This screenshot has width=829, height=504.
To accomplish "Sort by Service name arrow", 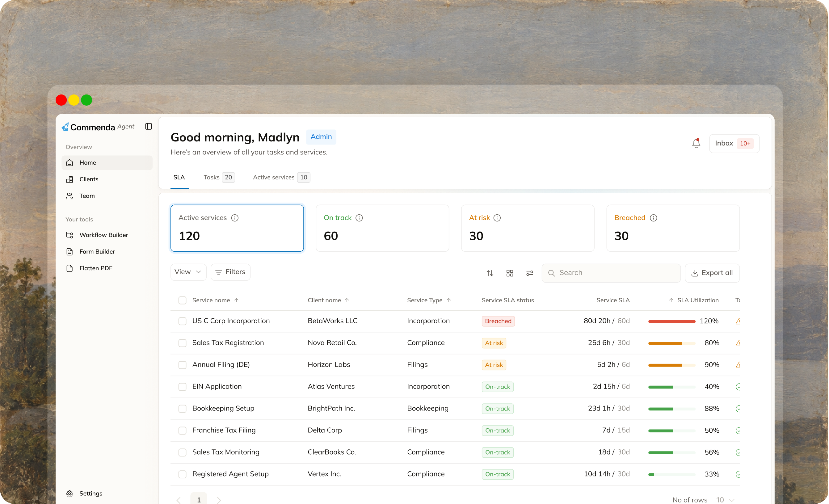I will [x=237, y=300].
